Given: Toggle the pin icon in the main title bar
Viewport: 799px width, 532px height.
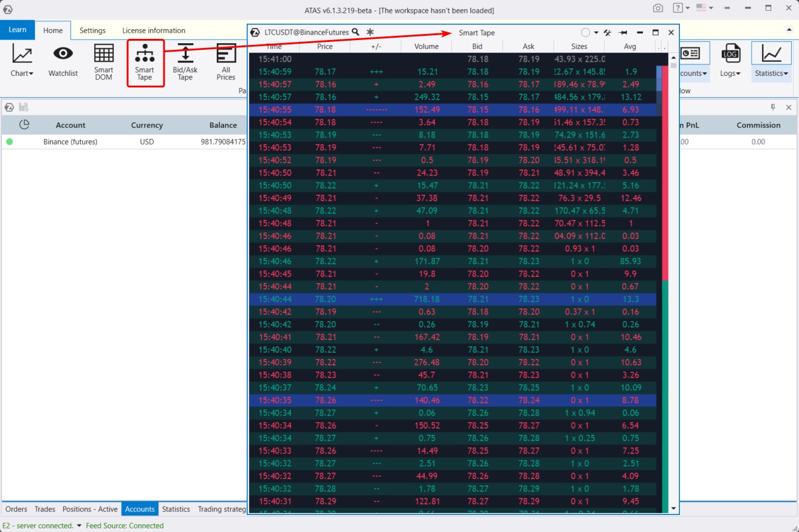Looking at the screenshot, I should click(x=726, y=9).
